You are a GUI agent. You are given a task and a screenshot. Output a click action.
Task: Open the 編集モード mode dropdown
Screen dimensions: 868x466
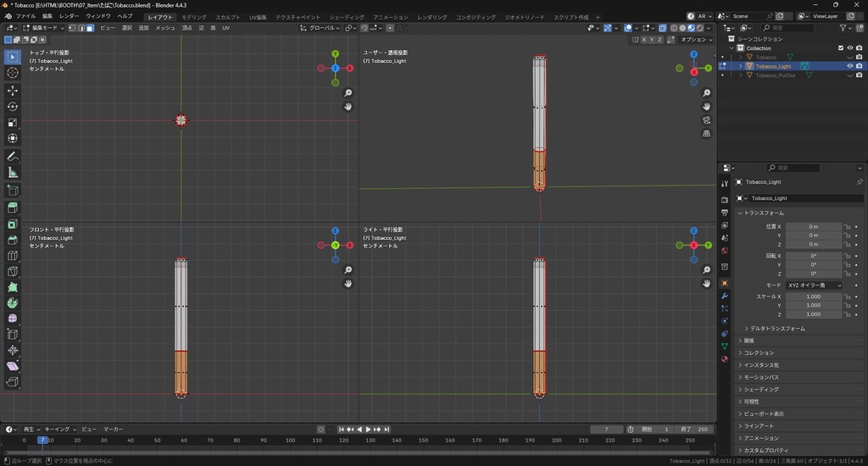click(x=43, y=28)
